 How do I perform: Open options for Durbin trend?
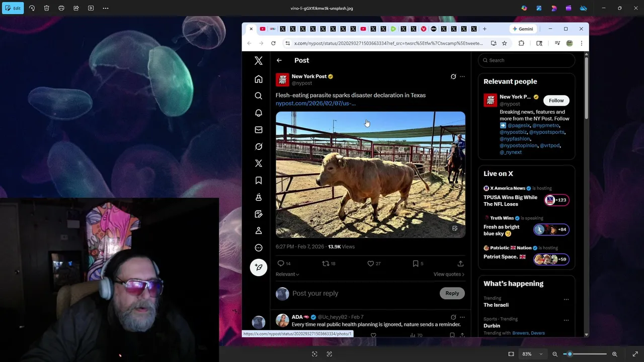[566, 320]
